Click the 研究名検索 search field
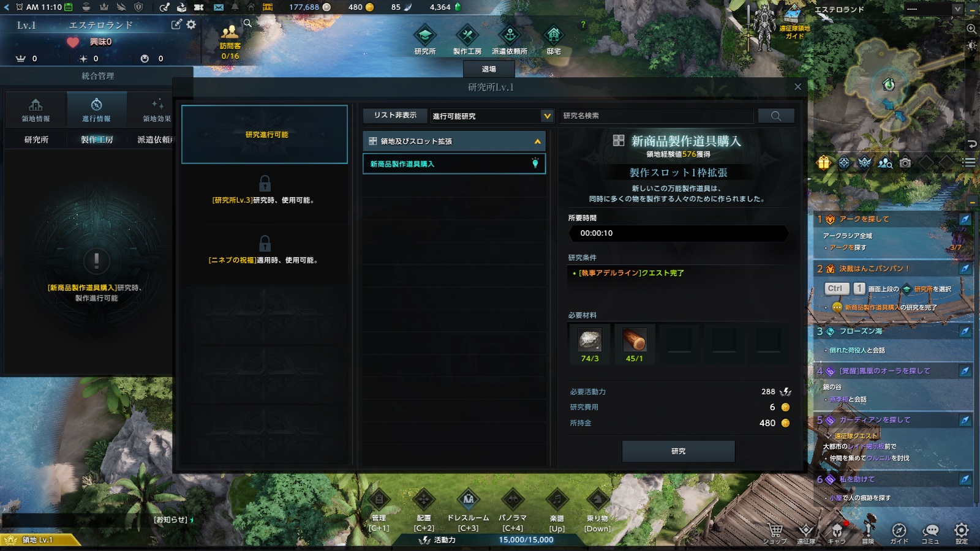The width and height of the screenshot is (980, 551). tap(657, 116)
